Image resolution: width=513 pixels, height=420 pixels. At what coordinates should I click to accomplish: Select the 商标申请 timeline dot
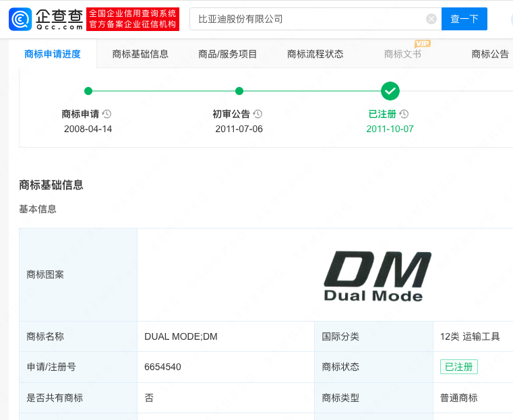[88, 91]
